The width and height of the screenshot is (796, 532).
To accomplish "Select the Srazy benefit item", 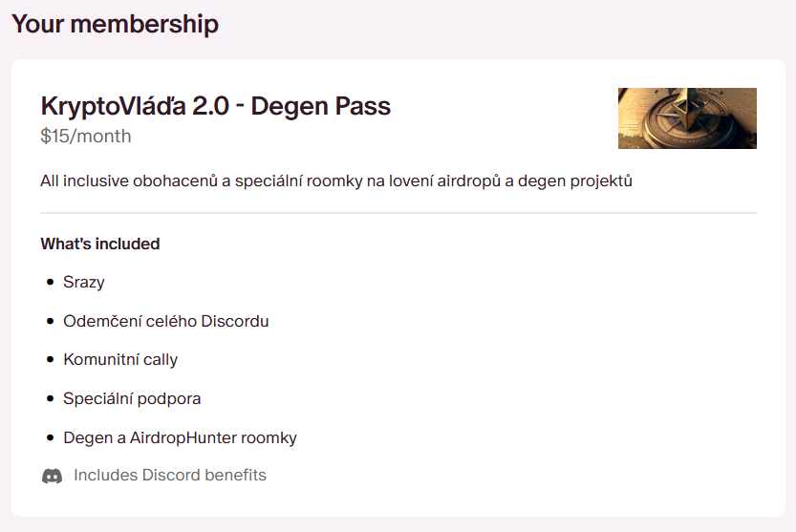I will pyautogui.click(x=84, y=283).
